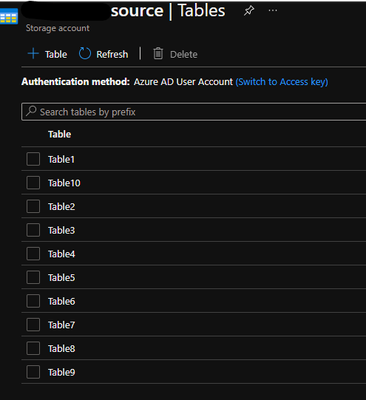366x400 pixels.
Task: Open Table7 from the list
Action: 61,325
